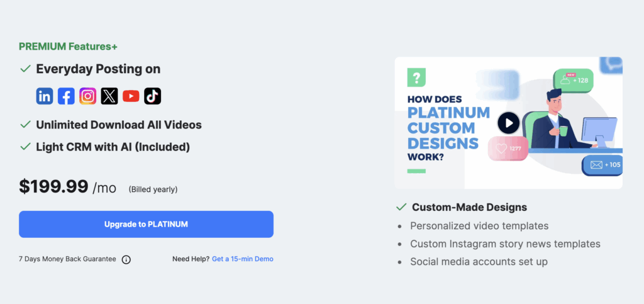
Task: Click the Upgrade to PLATINUM button
Action: coord(146,224)
